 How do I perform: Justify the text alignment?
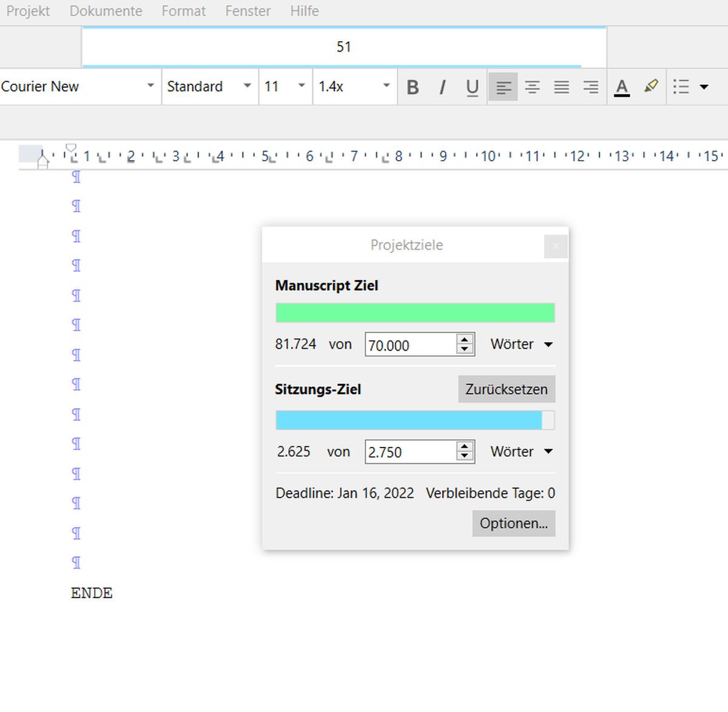tap(561, 87)
